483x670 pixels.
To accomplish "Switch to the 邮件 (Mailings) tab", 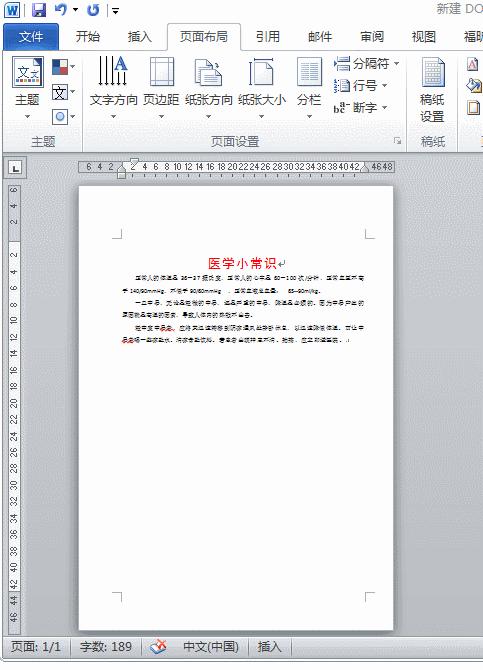I will pyautogui.click(x=320, y=37).
